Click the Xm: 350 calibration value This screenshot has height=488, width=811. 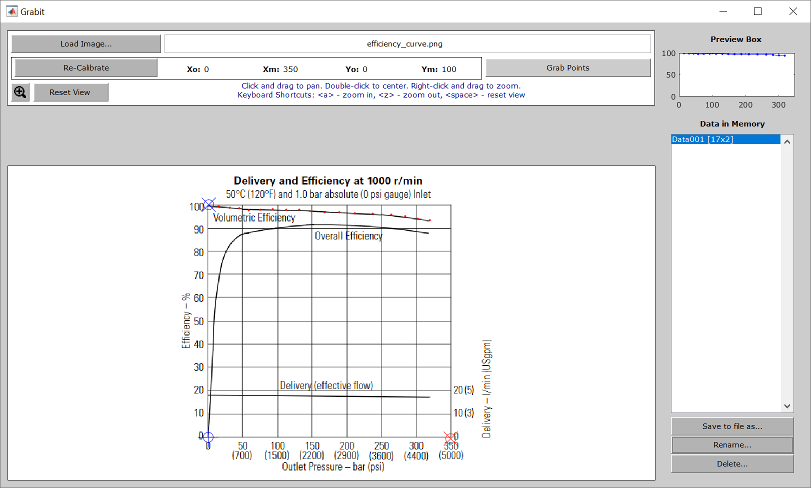[x=280, y=69]
